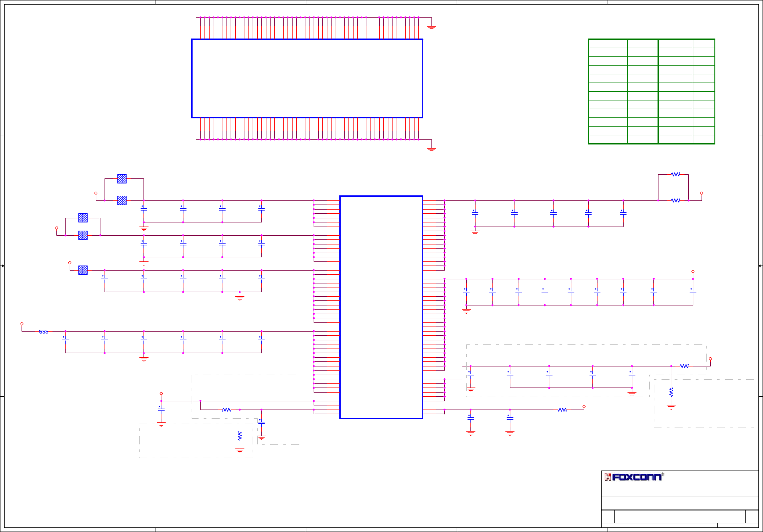Click the single ferrite bead on third power rail

83,270
